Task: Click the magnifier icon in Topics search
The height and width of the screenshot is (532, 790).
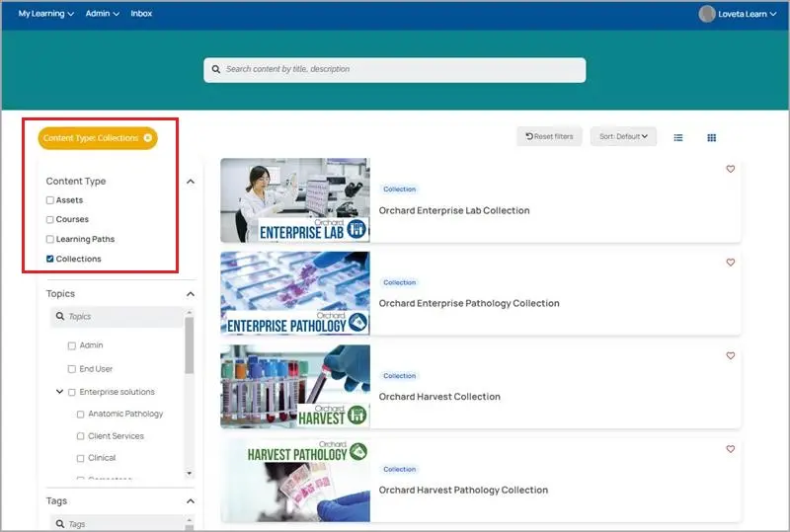Action: click(60, 316)
